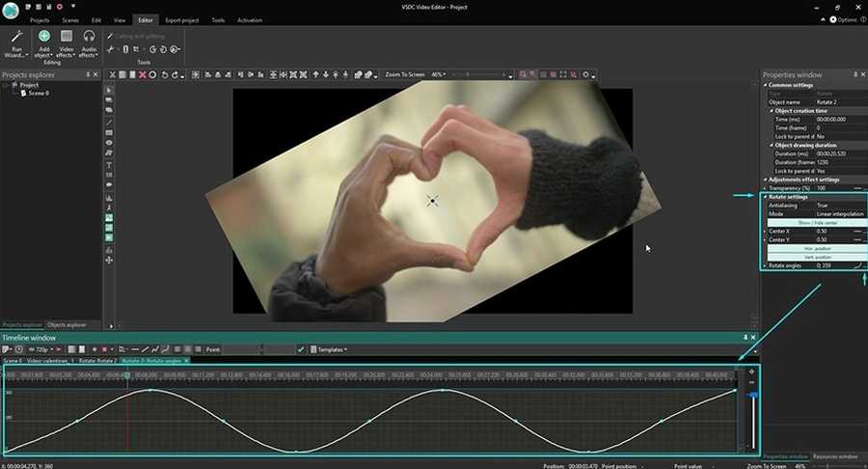Collapse the Rotate settings section
This screenshot has width=868, height=469.
[x=766, y=197]
